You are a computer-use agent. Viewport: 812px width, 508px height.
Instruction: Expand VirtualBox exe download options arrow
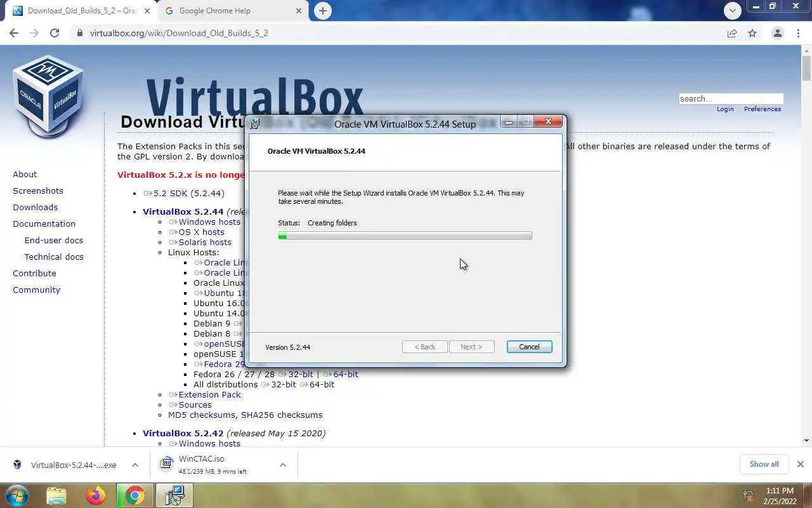pos(135,465)
